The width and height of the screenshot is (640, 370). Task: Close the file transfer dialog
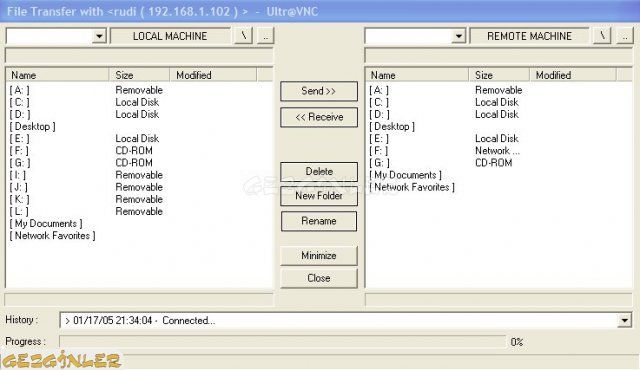(x=319, y=278)
